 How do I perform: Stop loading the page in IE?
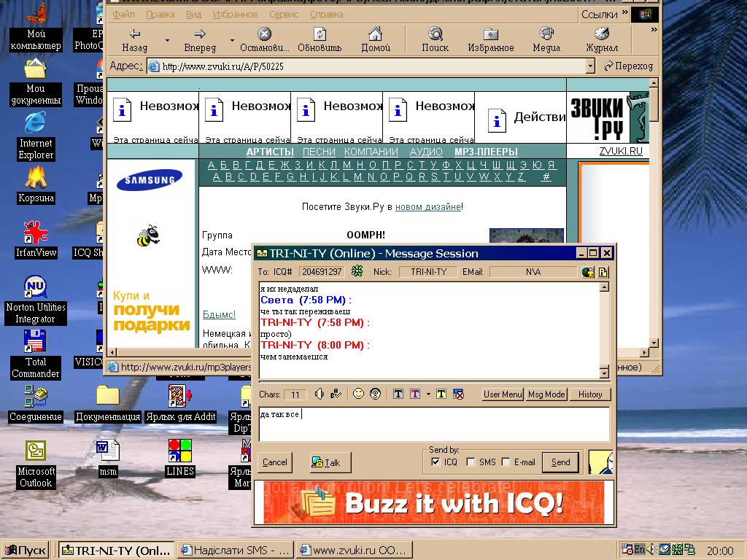(x=264, y=40)
